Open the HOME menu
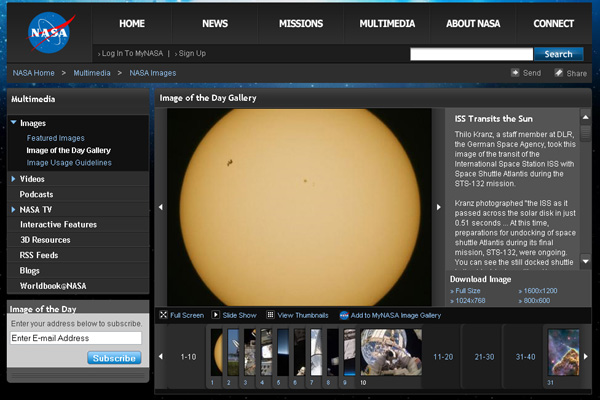This screenshot has height=400, width=600. (132, 24)
